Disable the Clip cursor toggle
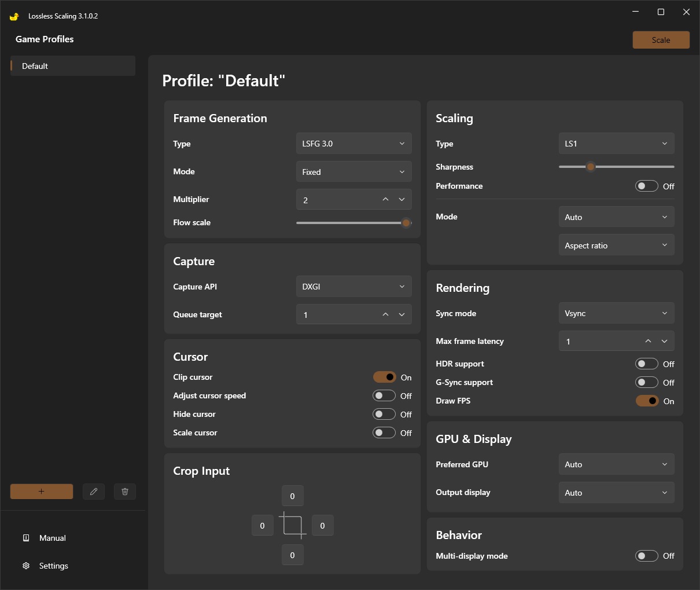Image resolution: width=700 pixels, height=590 pixels. pyautogui.click(x=384, y=378)
